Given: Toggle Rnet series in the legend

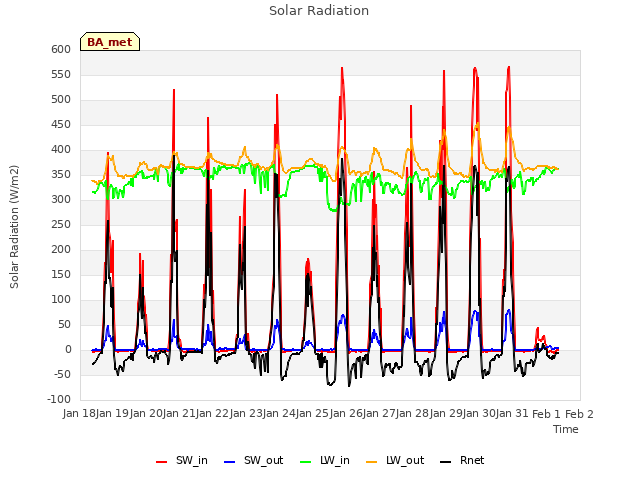Looking at the screenshot, I should click(462, 460).
